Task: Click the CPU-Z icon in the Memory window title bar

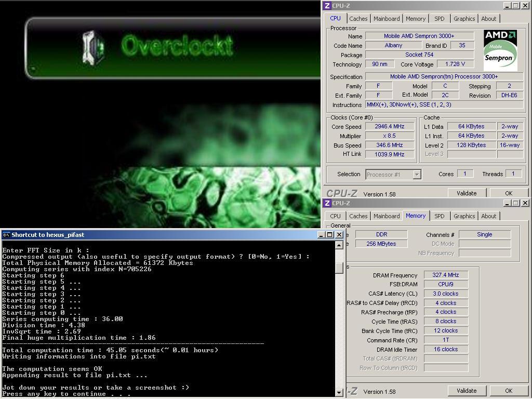Action: pos(327,203)
